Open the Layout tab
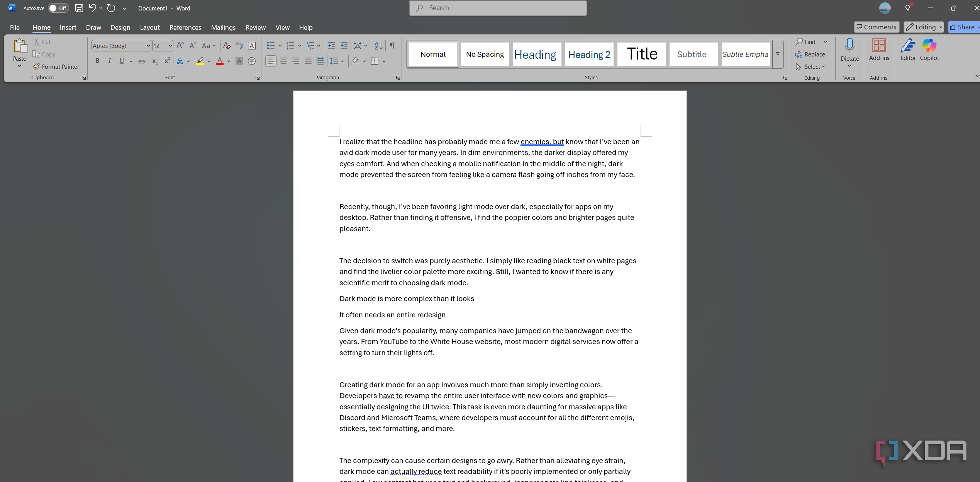 pos(150,27)
